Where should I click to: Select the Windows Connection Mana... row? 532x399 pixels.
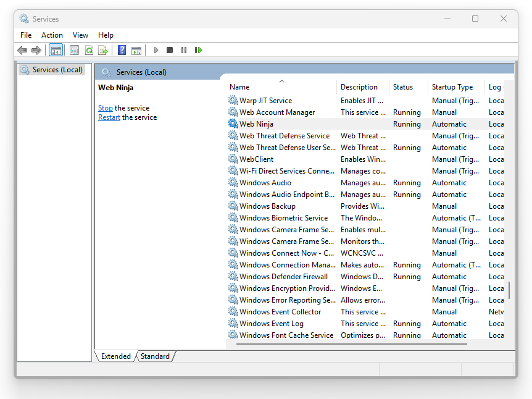pyautogui.click(x=366, y=264)
